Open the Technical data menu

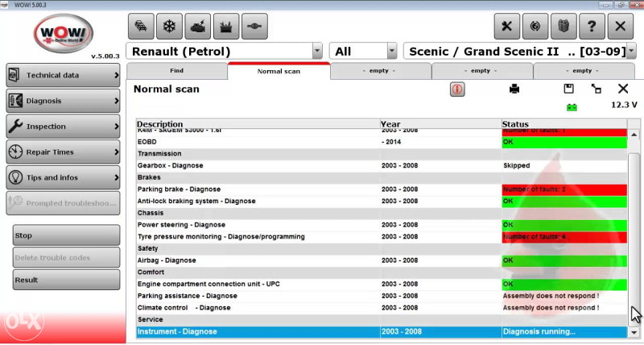(x=63, y=75)
